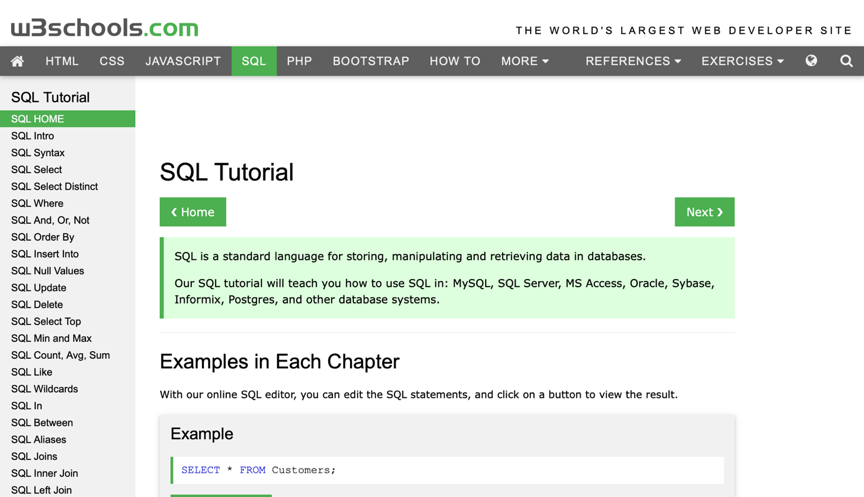The width and height of the screenshot is (864, 497).
Task: Open SQL Min and Max chapter
Action: click(x=51, y=338)
